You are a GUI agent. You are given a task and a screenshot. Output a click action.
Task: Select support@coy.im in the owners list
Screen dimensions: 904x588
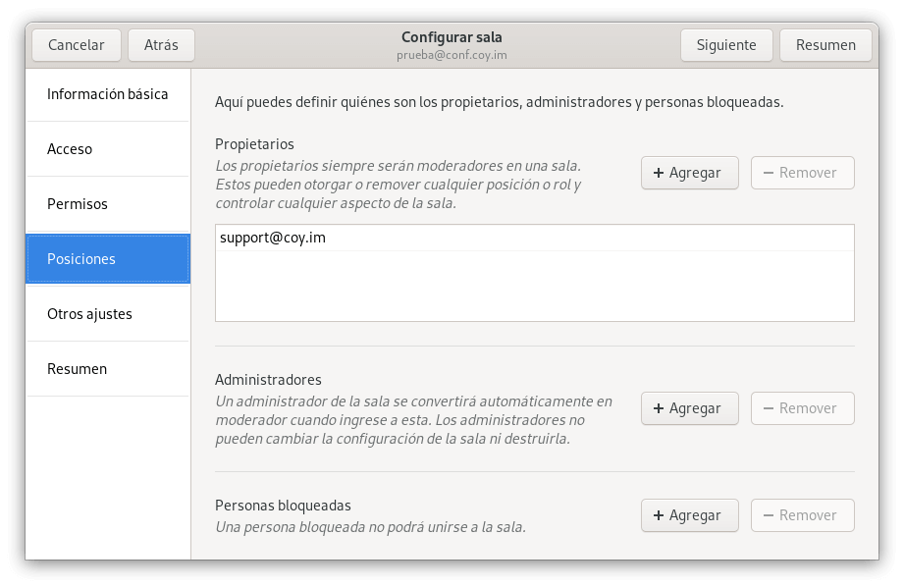273,238
